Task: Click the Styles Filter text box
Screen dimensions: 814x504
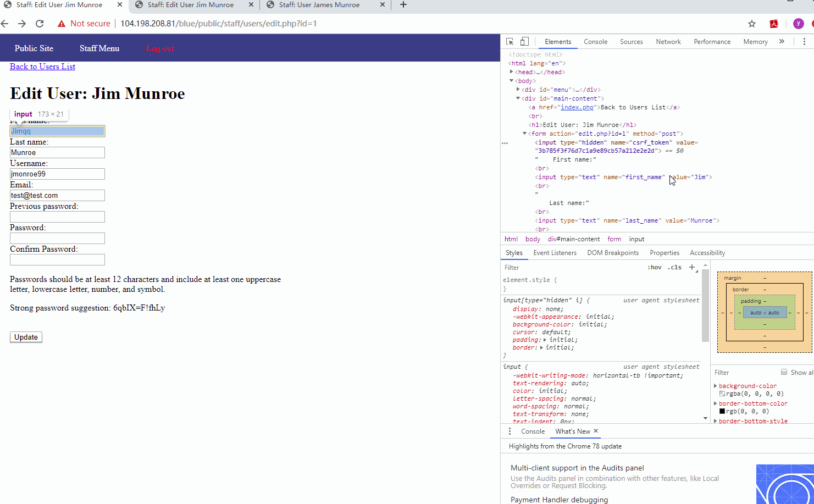Action: pos(572,268)
